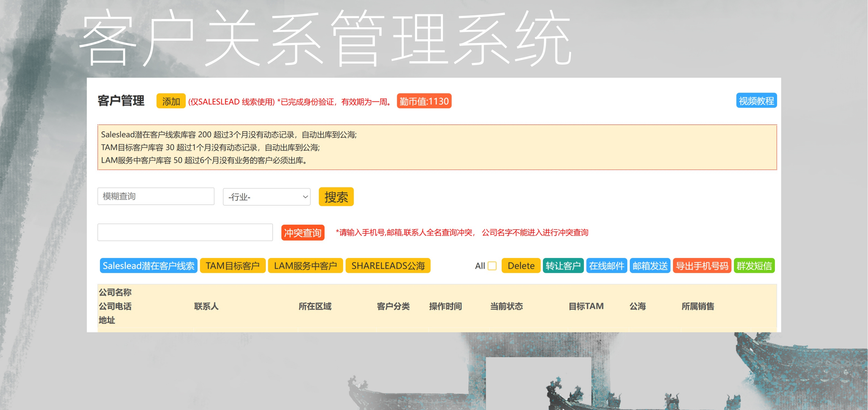
Task: Click the 邮箱发送 send button
Action: [649, 266]
